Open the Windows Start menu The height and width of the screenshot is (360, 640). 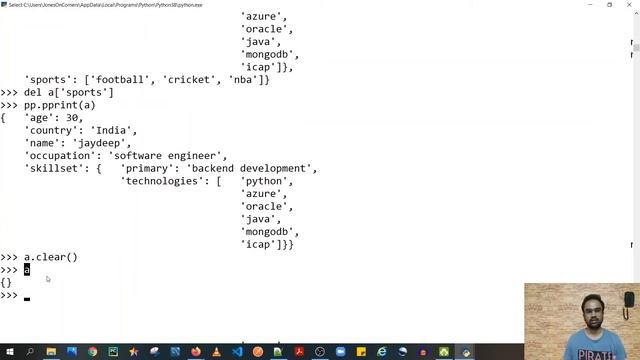pyautogui.click(x=10, y=351)
